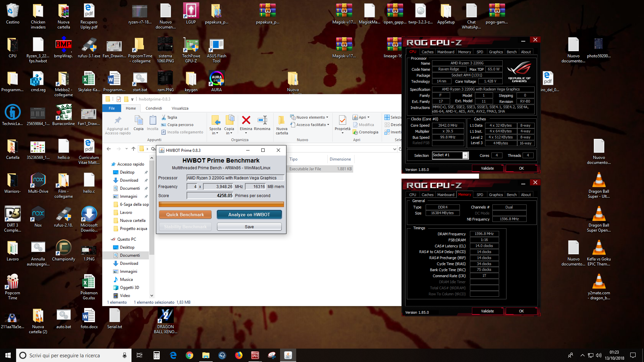Click the system tray volume icon

point(599,355)
